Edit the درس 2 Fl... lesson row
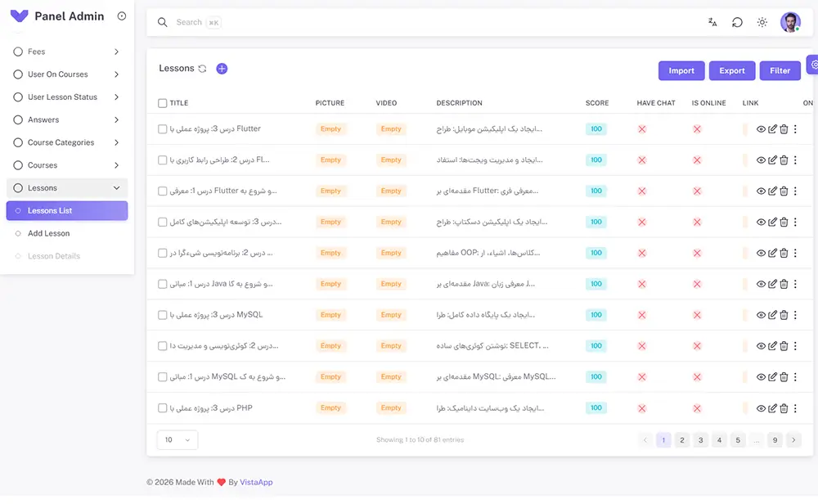This screenshot has height=504, width=818. click(x=773, y=160)
